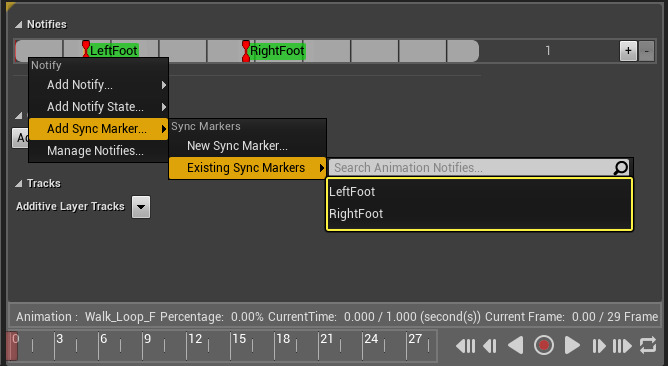Click frame 12 on the timeline scrubber
668x366 pixels.
click(x=195, y=339)
